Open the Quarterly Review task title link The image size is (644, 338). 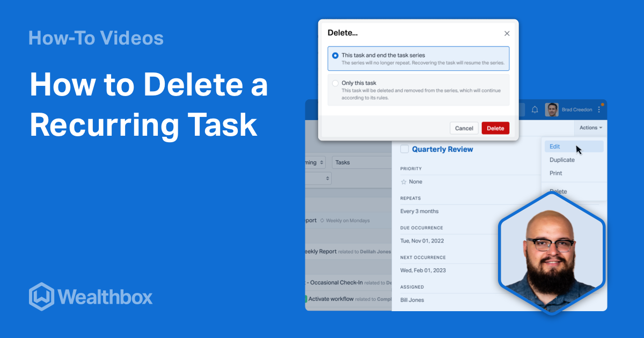443,149
